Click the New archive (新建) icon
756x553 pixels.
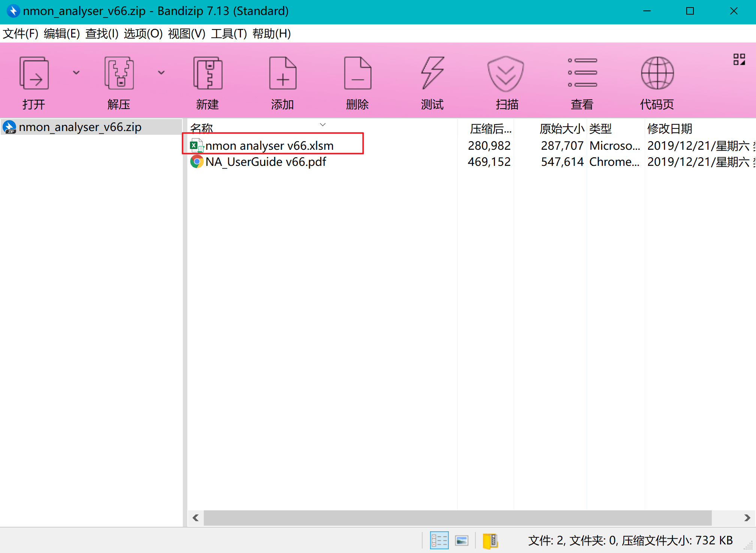[x=208, y=74]
